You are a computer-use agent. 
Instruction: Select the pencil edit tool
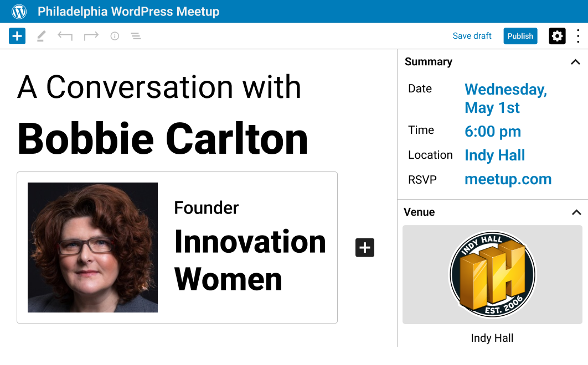pyautogui.click(x=42, y=36)
